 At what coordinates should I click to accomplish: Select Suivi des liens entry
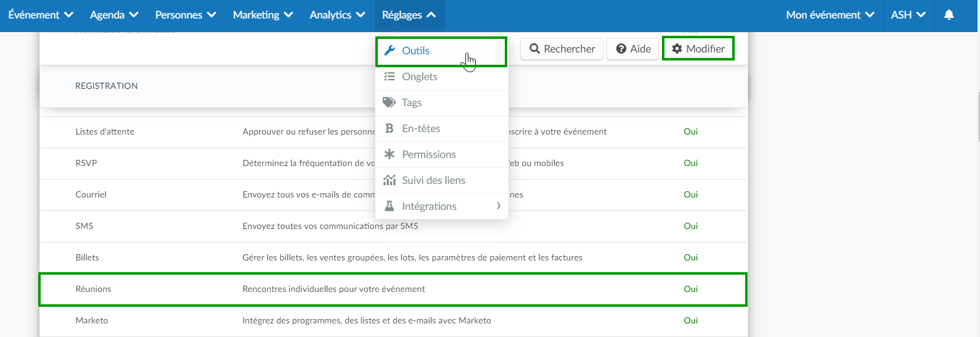pyautogui.click(x=441, y=180)
